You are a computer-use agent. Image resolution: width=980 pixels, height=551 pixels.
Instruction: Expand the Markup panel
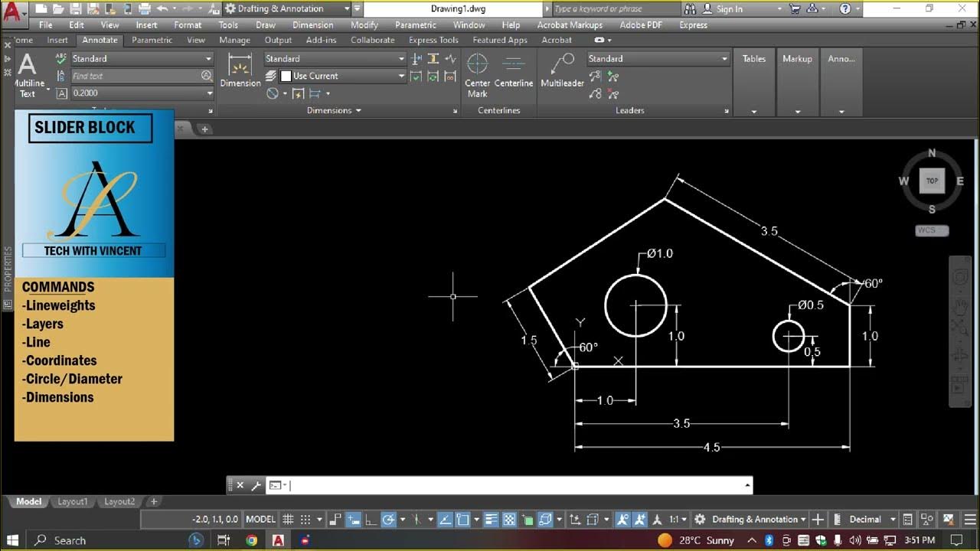797,111
